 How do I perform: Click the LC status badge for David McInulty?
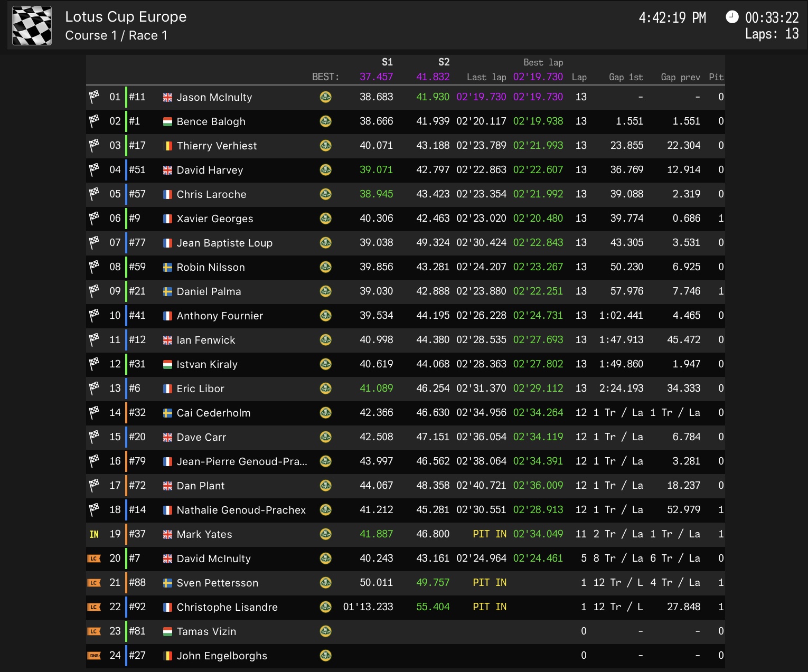[94, 559]
